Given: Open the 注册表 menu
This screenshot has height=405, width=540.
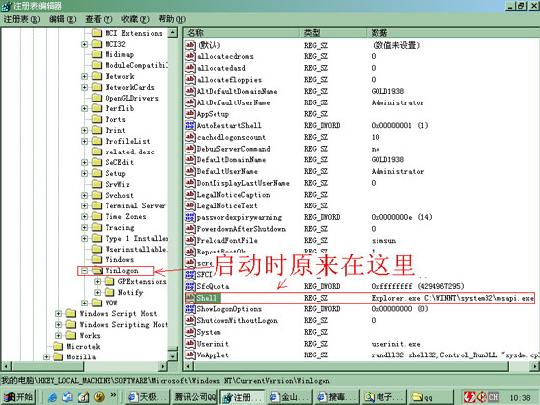Looking at the screenshot, I should click(22, 19).
